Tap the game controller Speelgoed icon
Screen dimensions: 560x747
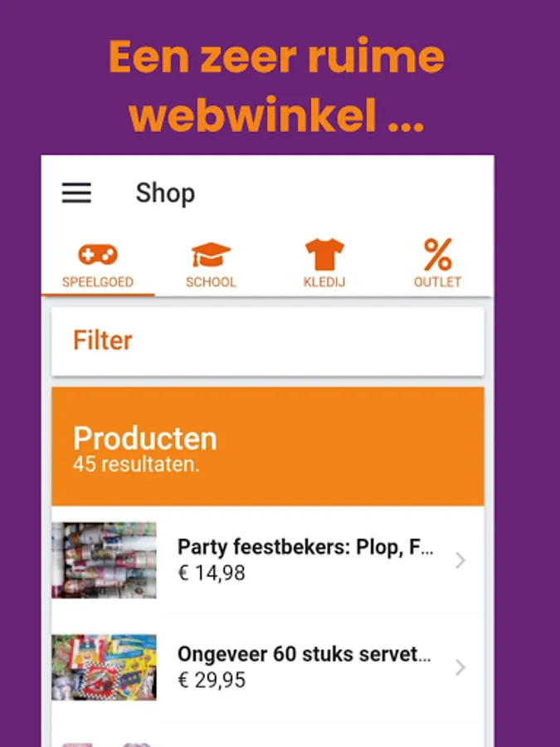tap(98, 255)
